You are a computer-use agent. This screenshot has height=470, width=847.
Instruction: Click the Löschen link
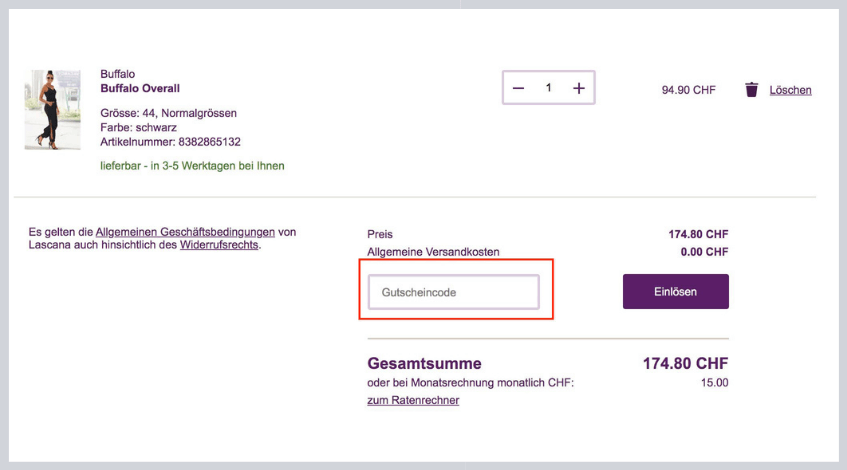click(x=790, y=90)
